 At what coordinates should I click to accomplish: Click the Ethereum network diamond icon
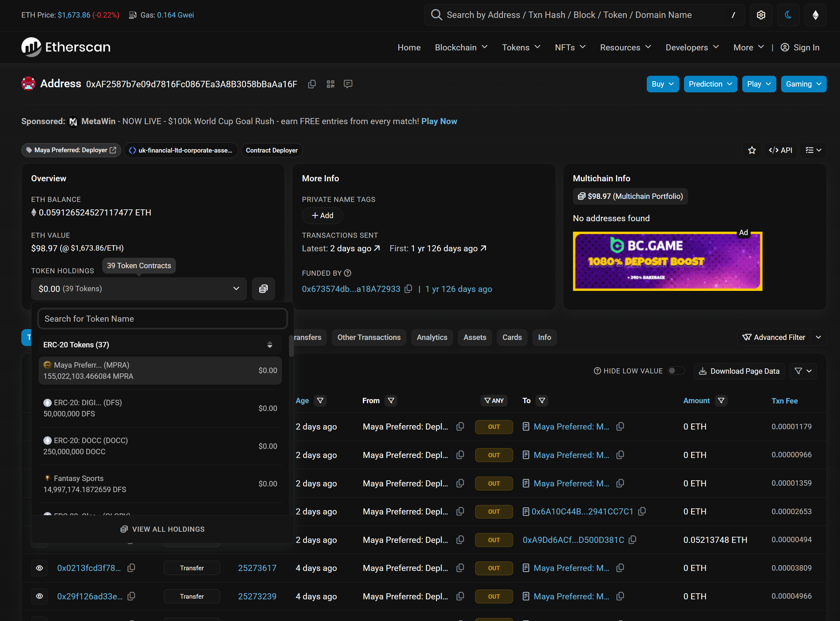(x=815, y=15)
